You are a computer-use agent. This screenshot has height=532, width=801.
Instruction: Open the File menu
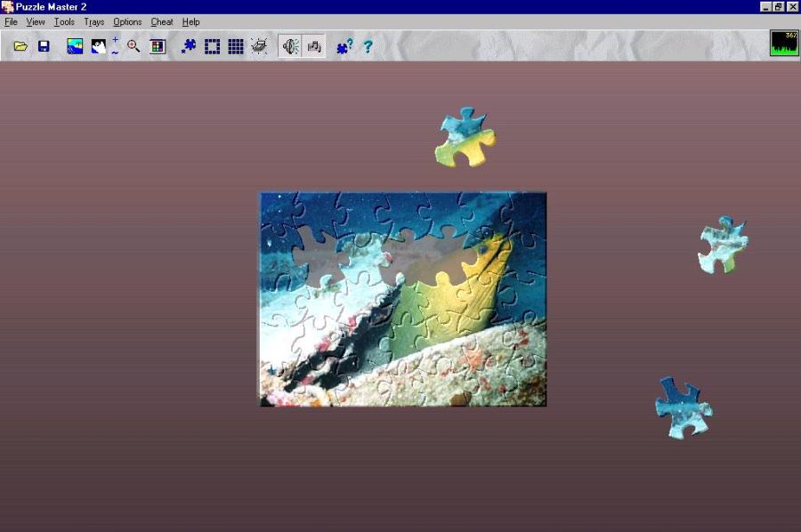tap(11, 21)
